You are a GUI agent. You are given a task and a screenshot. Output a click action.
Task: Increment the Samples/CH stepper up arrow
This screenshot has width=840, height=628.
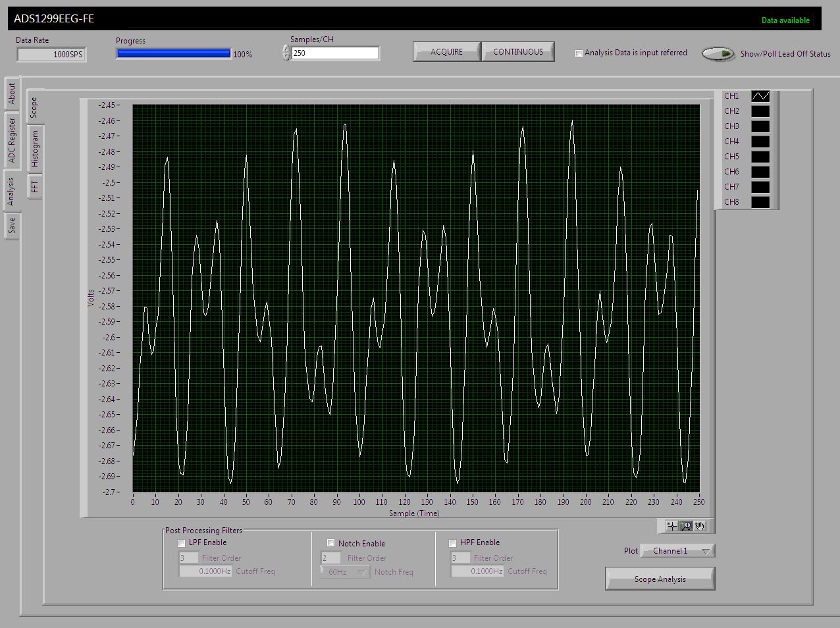pyautogui.click(x=286, y=49)
